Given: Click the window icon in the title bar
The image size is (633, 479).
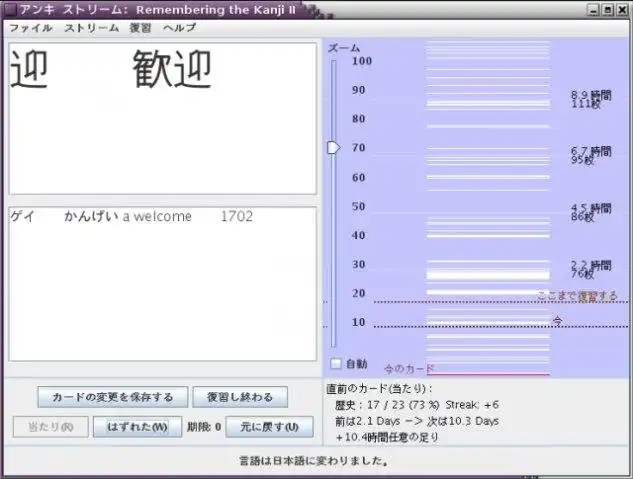Looking at the screenshot, I should click(x=10, y=9).
